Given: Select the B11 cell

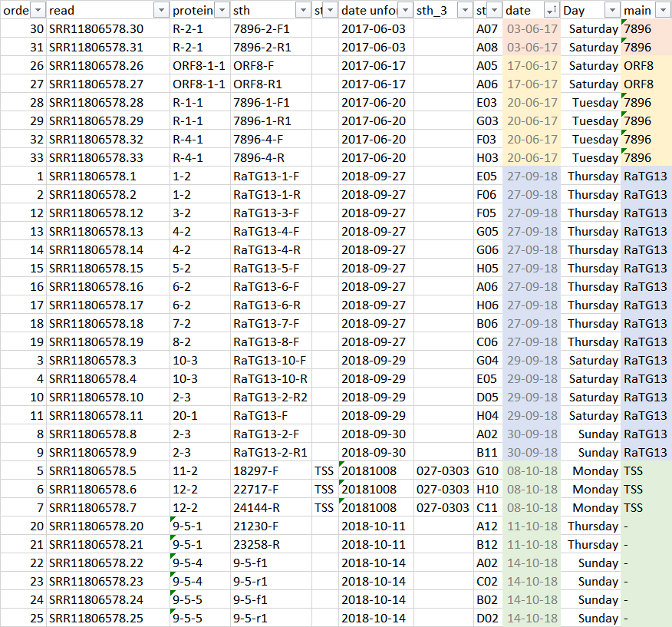Looking at the screenshot, I should (x=488, y=453).
